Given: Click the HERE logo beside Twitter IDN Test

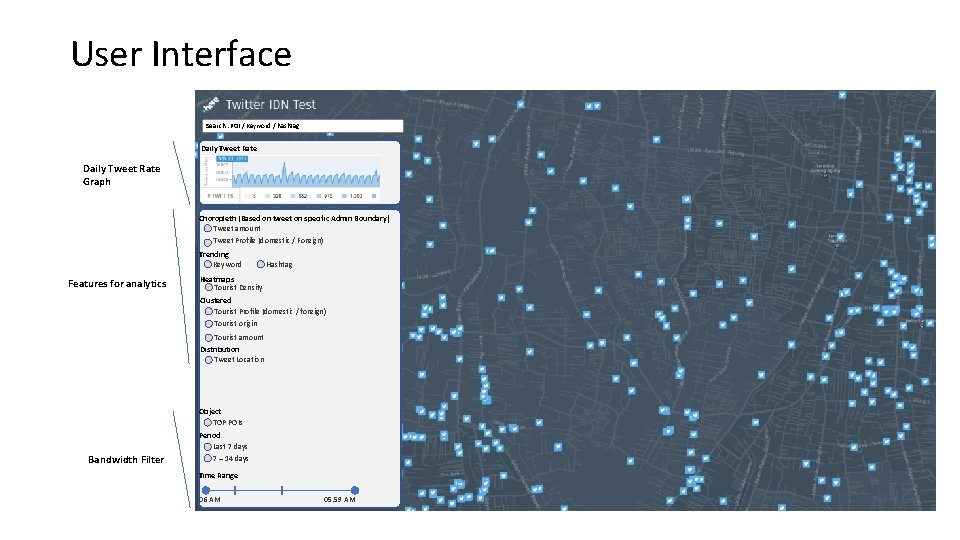Looking at the screenshot, I should pos(211,104).
